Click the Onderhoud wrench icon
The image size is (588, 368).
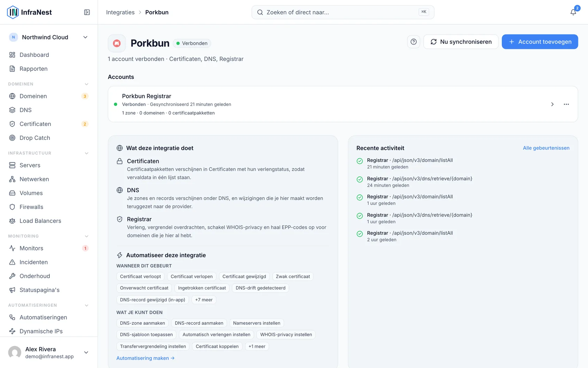12,276
